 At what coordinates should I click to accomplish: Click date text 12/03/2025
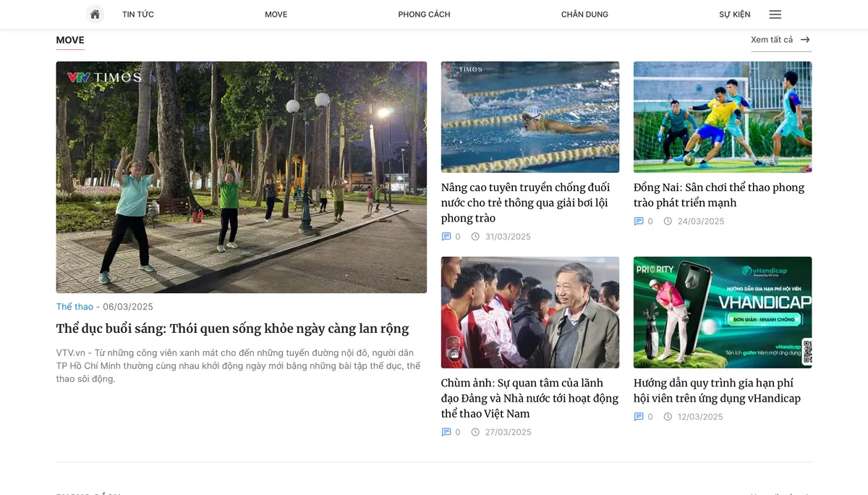pos(700,417)
